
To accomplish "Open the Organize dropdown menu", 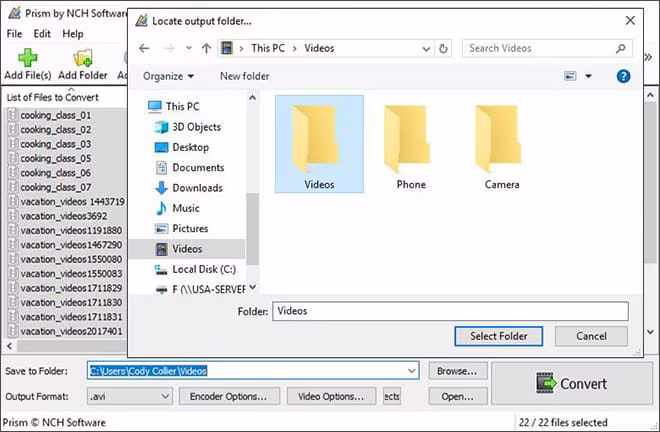I will [x=168, y=76].
